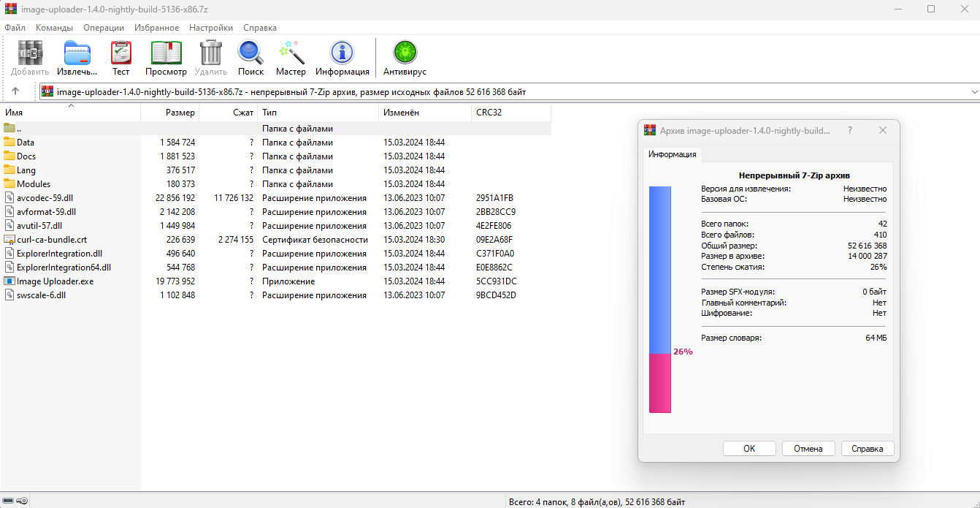The image size is (980, 508).
Task: Click the up-one-level arrow button
Action: (x=15, y=92)
